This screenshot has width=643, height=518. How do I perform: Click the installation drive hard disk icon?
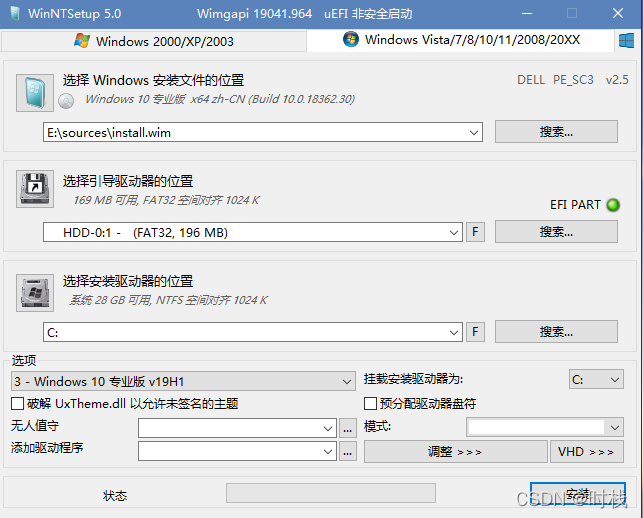[35, 293]
